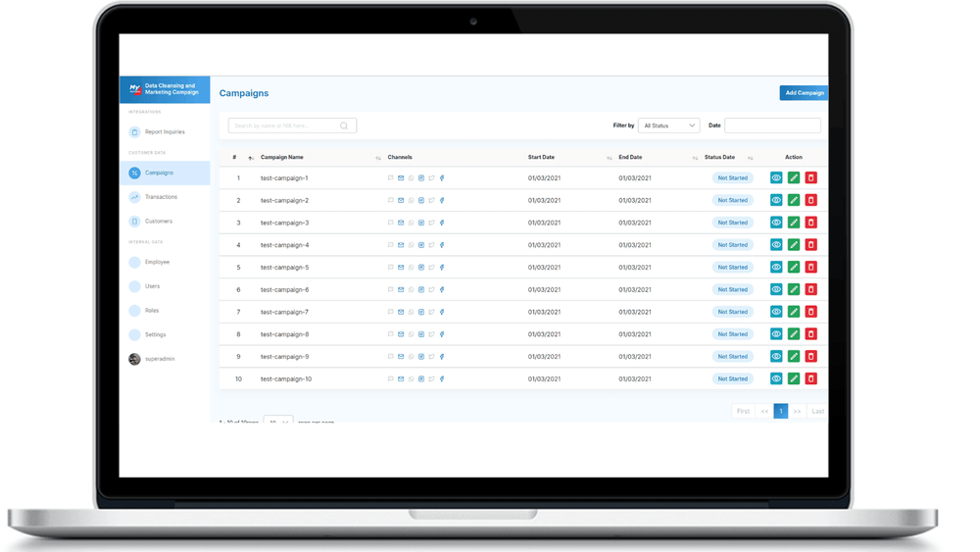This screenshot has width=980, height=552.
Task: Click the email channel icon for test-campaign-1
Action: point(401,178)
